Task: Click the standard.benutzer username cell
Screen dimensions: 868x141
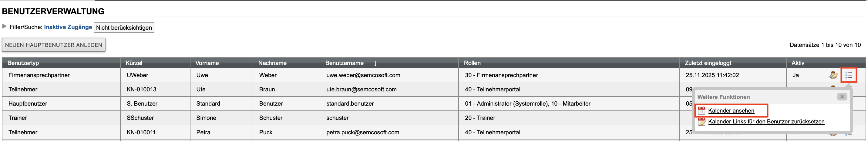Action: point(350,104)
